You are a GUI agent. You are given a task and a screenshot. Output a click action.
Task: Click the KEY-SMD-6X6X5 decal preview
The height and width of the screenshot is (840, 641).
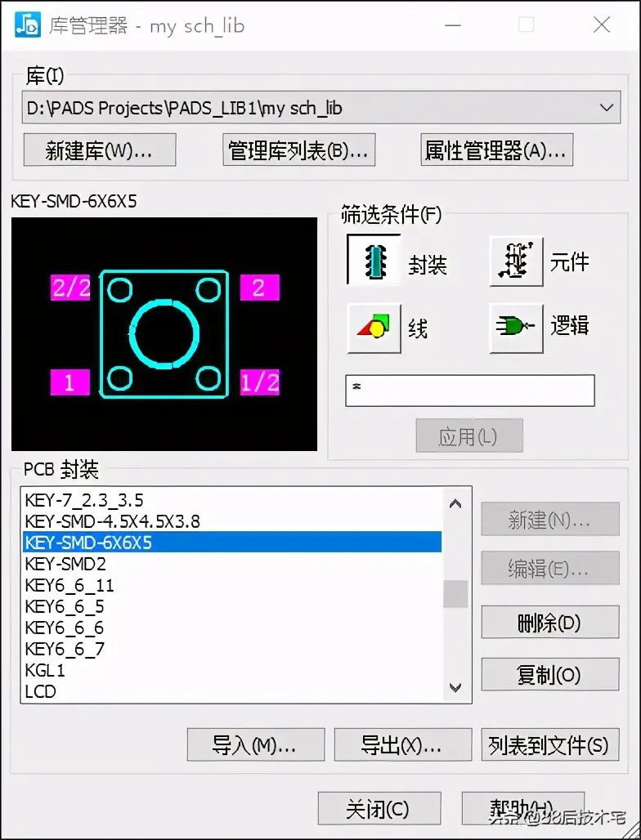click(x=164, y=333)
